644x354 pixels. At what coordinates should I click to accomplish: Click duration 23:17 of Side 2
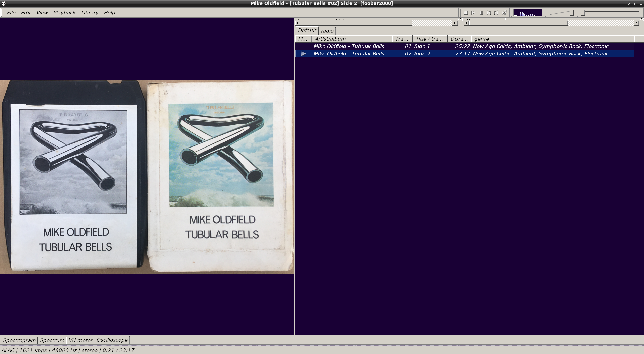coord(462,54)
